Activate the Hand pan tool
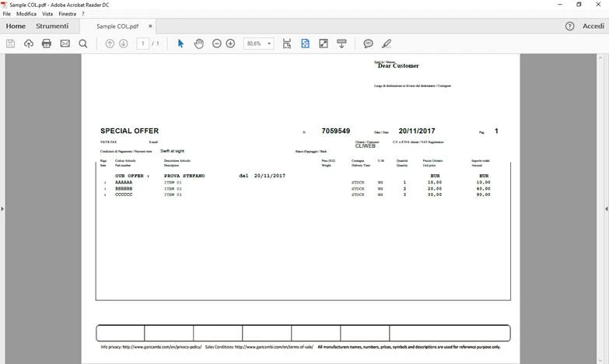 [x=199, y=44]
